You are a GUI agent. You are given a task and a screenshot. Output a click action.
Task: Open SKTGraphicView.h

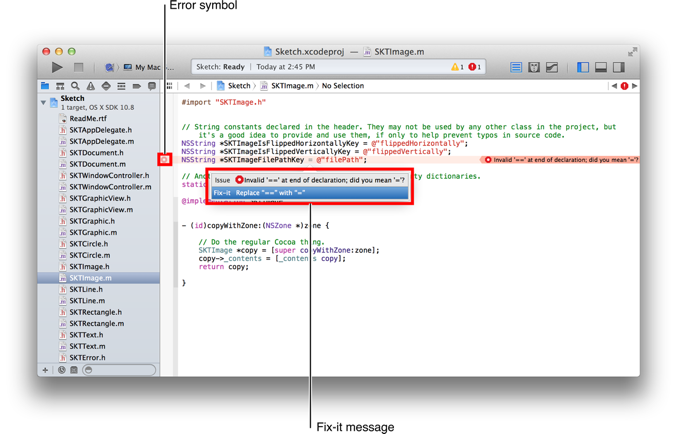(98, 198)
